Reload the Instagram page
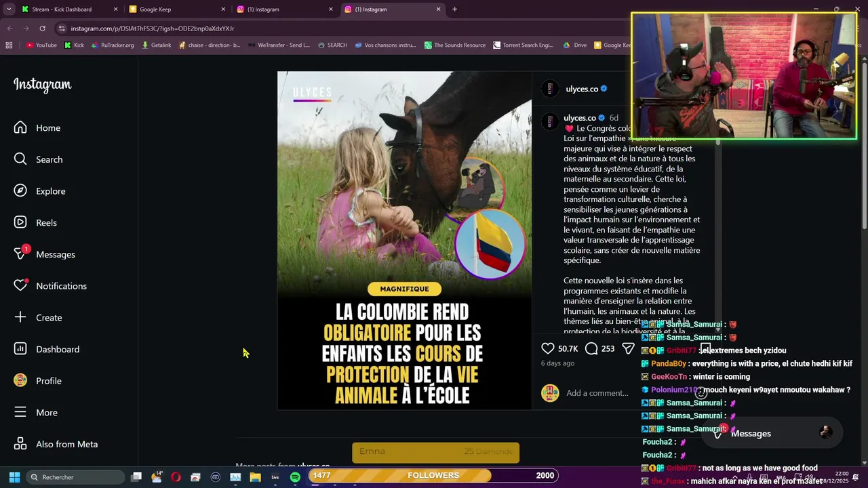This screenshot has height=488, width=868. click(x=42, y=28)
